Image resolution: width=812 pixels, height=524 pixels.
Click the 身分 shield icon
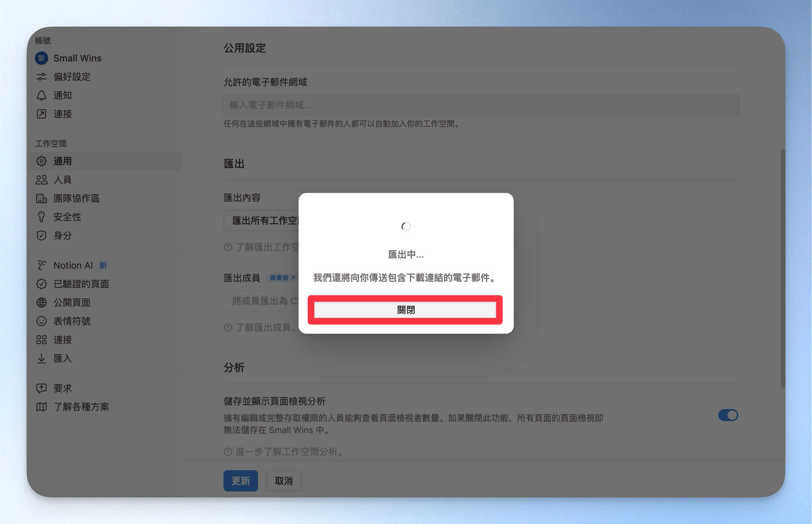[x=41, y=235]
